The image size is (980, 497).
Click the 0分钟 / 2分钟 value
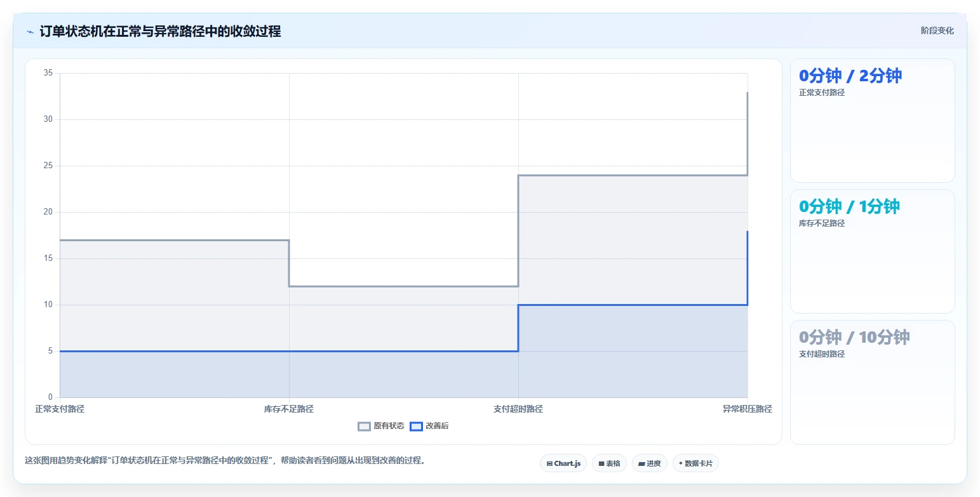pos(850,76)
